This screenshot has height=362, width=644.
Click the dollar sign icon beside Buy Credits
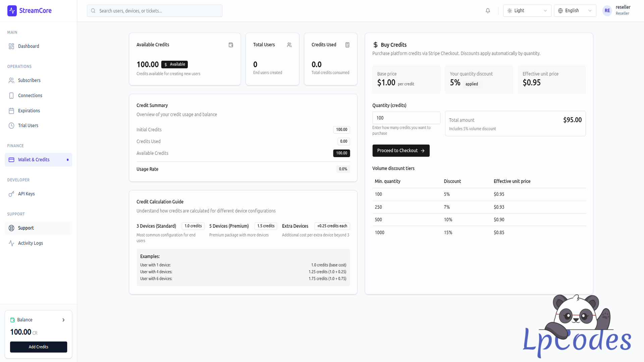375,45
